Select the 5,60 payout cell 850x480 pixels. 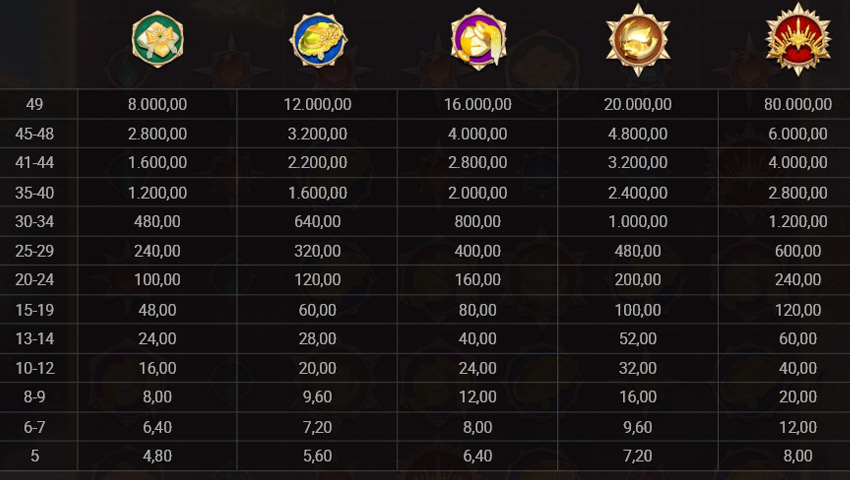point(318,456)
